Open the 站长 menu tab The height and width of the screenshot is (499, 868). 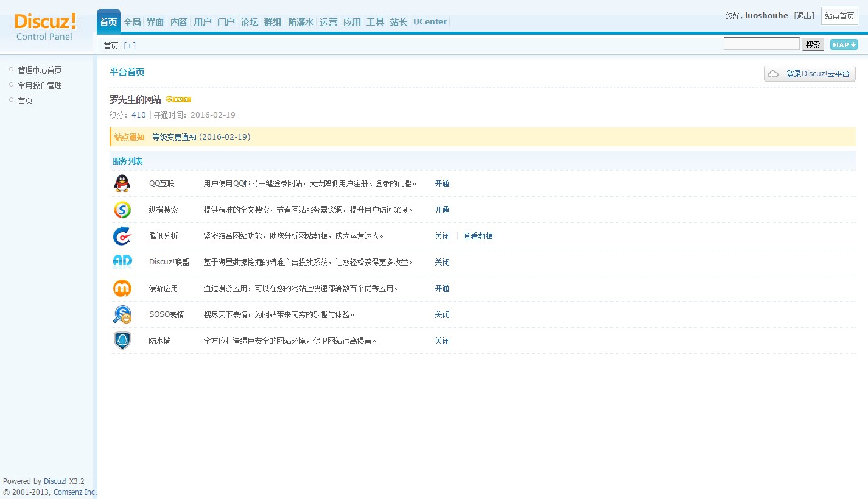pyautogui.click(x=399, y=22)
